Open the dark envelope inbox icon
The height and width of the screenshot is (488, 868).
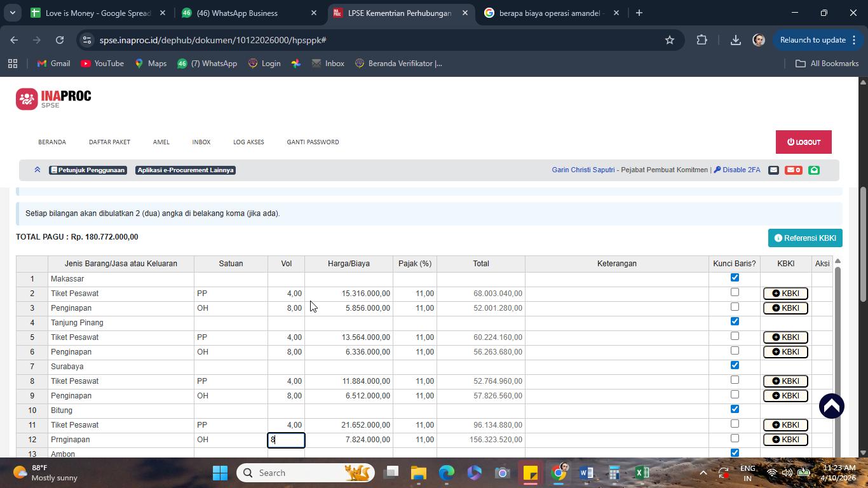tap(773, 170)
